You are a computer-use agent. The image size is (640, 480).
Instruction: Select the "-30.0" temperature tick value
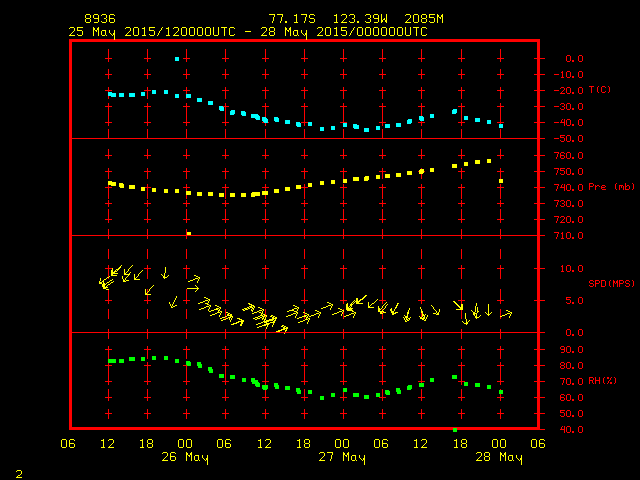(569, 107)
